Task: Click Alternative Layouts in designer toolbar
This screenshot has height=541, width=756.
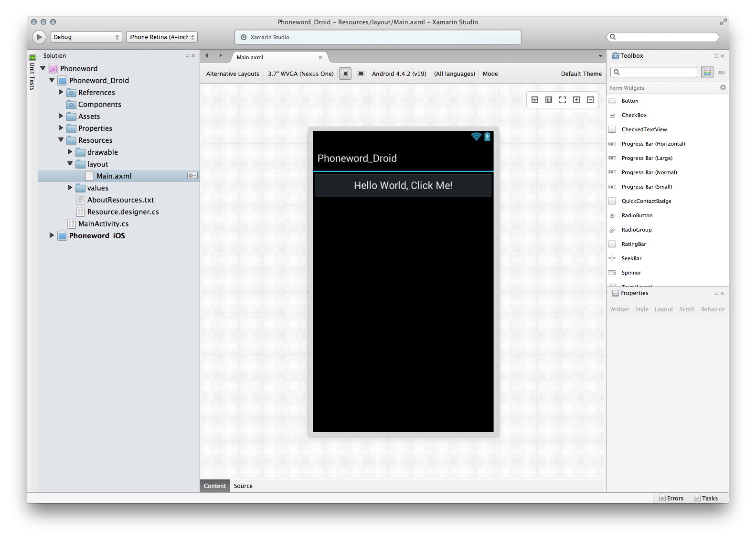Action: [x=233, y=74]
